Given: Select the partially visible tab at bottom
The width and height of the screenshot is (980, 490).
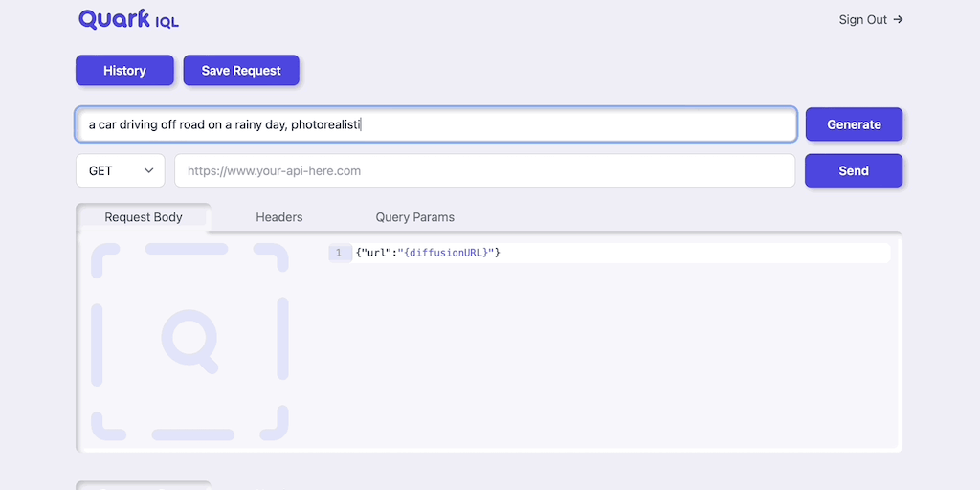Looking at the screenshot, I should [144, 485].
